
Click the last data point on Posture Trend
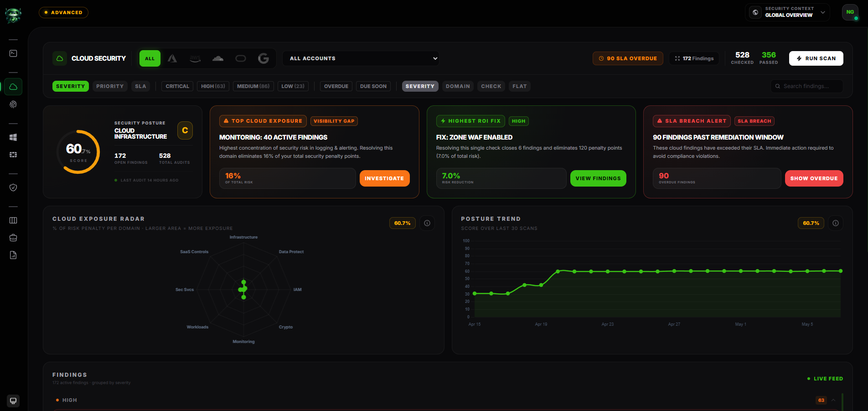pyautogui.click(x=840, y=271)
